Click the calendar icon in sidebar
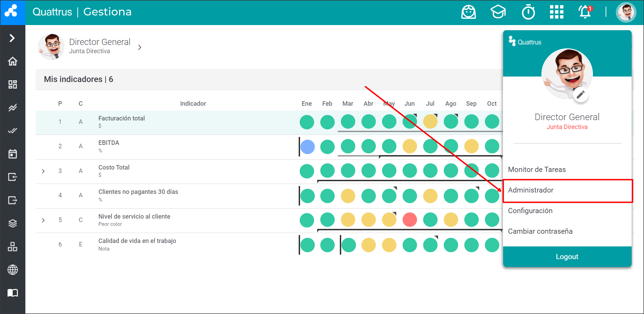 point(13,154)
